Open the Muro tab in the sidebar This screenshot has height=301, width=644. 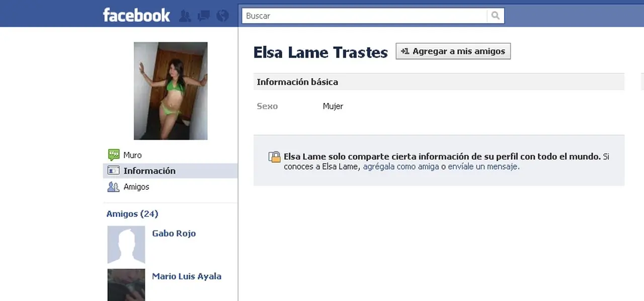[x=132, y=155]
